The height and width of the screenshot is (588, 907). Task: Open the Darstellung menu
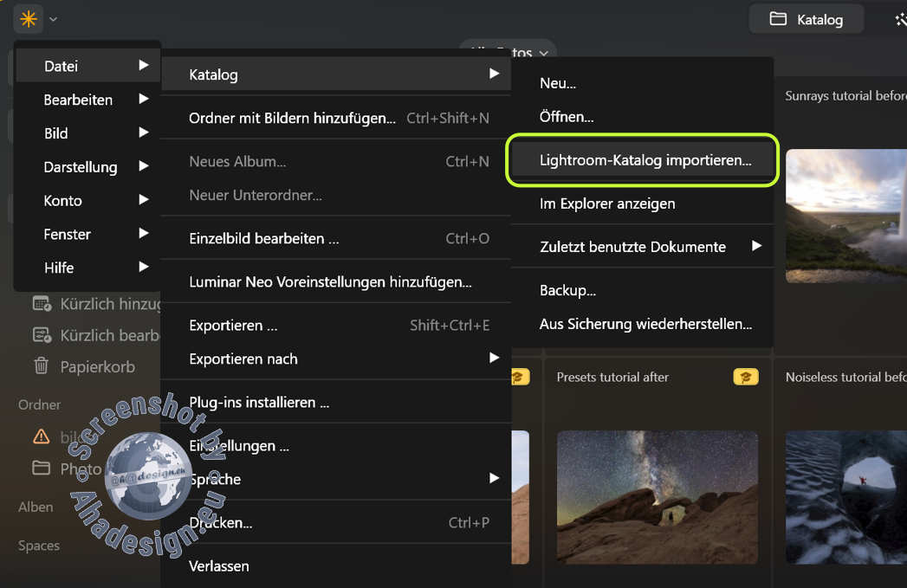(x=87, y=166)
